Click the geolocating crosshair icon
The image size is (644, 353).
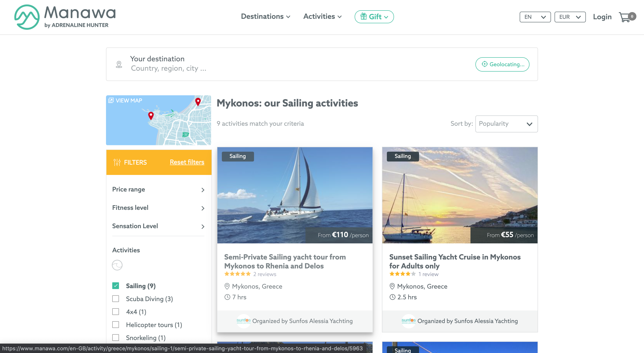click(485, 64)
